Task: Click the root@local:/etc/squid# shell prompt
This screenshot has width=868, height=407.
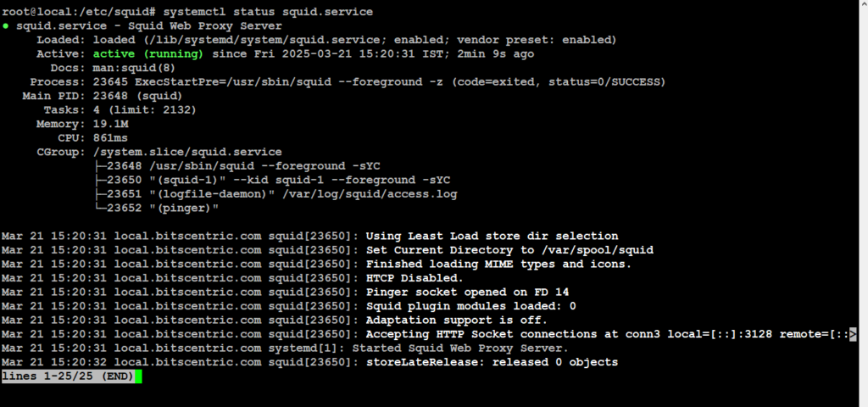Action: (x=67, y=12)
